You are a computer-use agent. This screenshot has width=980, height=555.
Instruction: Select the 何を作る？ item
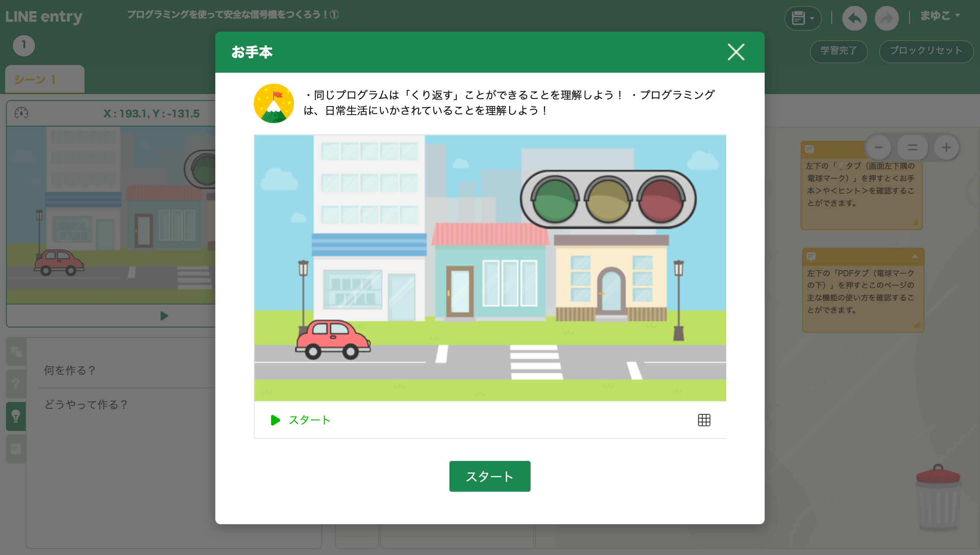click(x=70, y=370)
